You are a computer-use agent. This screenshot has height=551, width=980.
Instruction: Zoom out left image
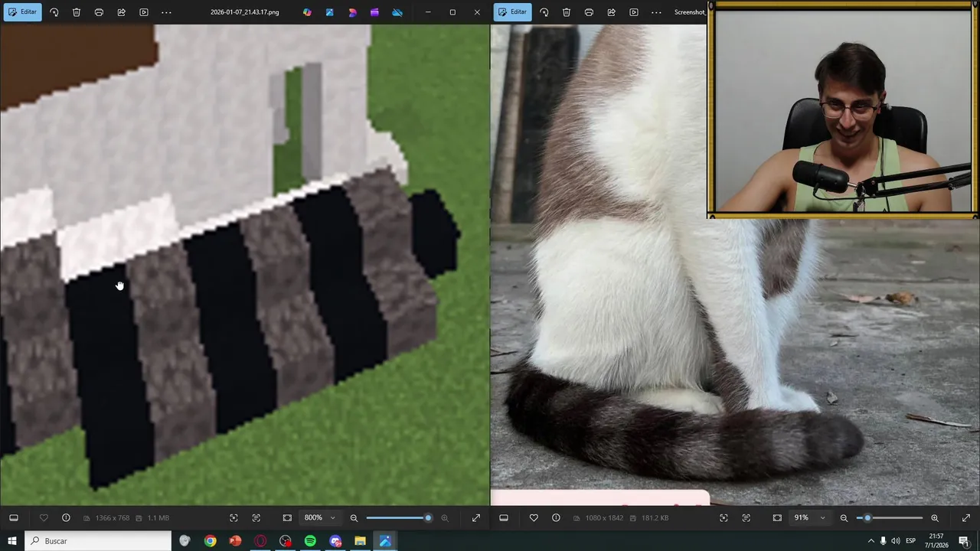[354, 518]
